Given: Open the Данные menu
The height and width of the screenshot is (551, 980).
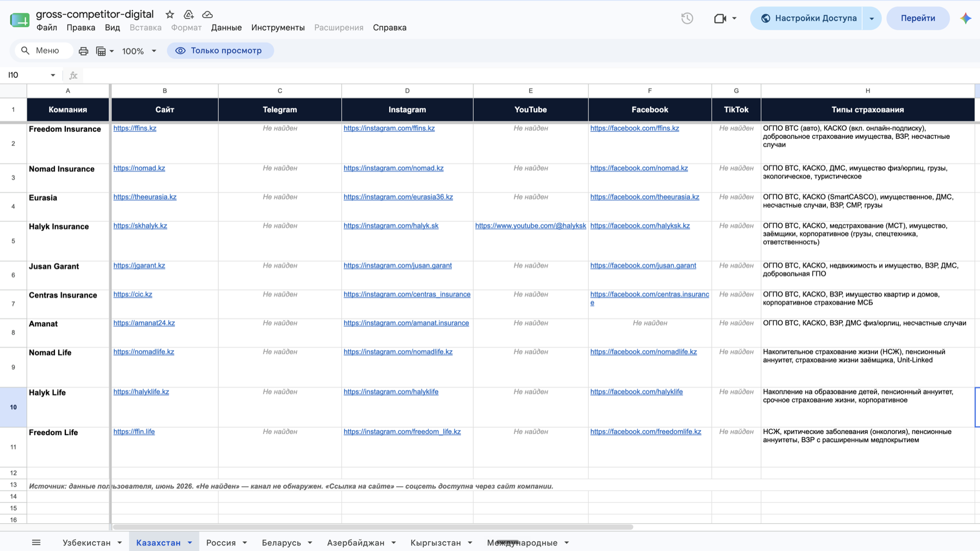Looking at the screenshot, I should coord(226,28).
